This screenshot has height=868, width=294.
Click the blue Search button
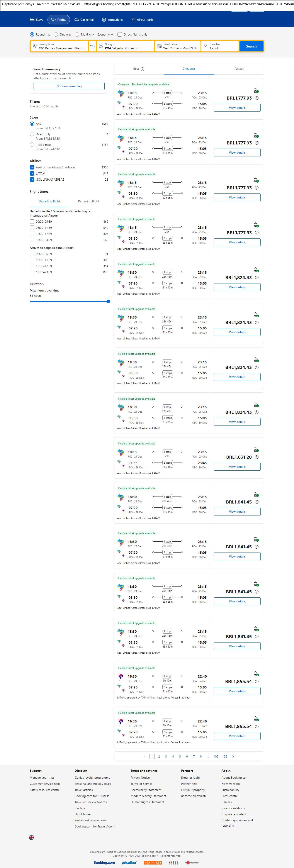tap(251, 46)
